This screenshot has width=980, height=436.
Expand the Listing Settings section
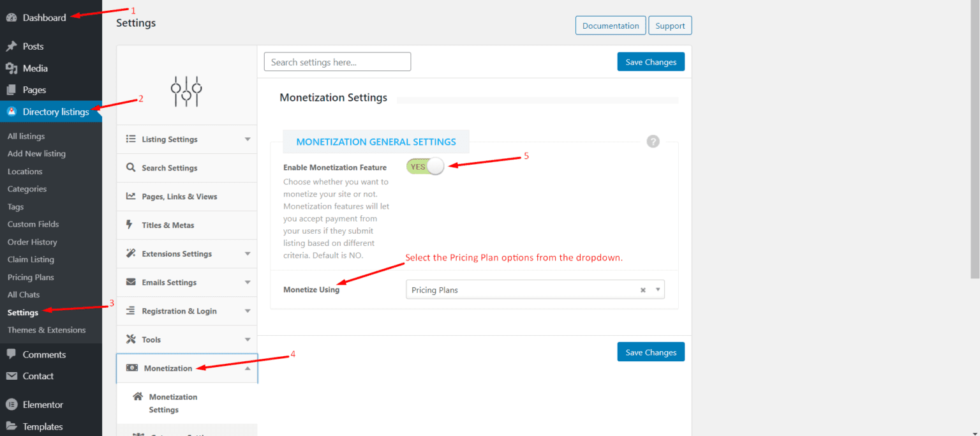click(x=186, y=139)
